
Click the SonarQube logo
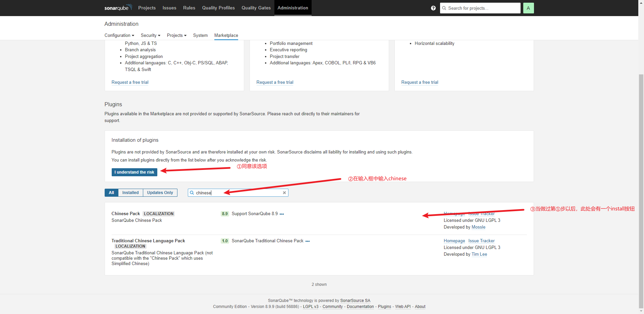(x=118, y=8)
